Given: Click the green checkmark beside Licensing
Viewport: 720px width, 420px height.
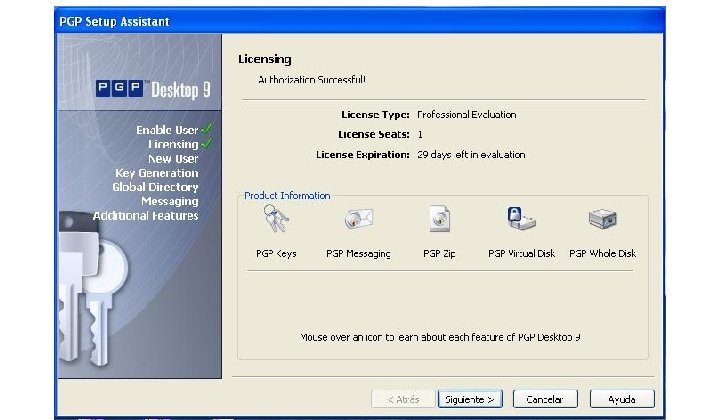Looking at the screenshot, I should (x=207, y=143).
